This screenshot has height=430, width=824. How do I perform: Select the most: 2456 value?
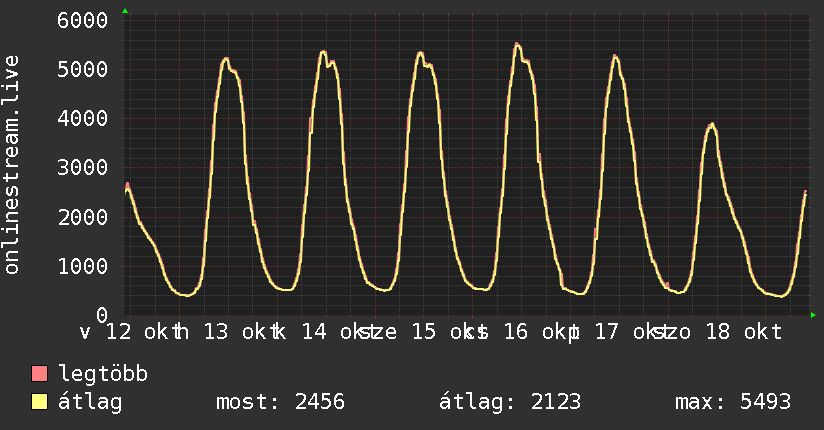pyautogui.click(x=280, y=402)
